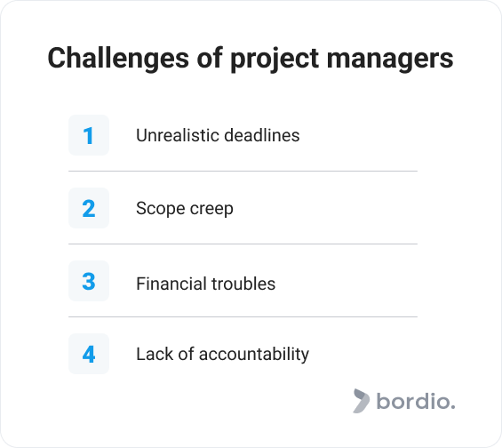Select the 'Scope creep' item

(x=185, y=209)
